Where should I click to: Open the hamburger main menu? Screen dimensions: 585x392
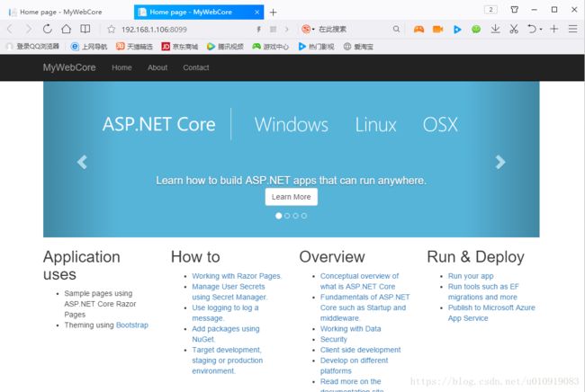(573, 29)
